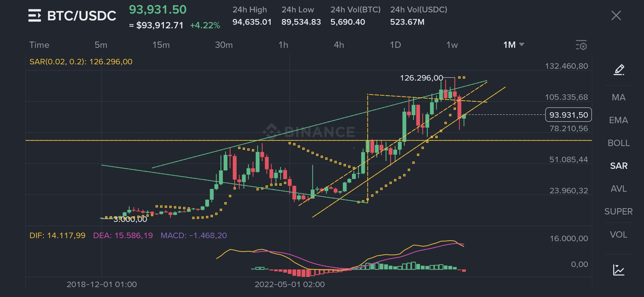
Task: Enable the BOLL indicator
Action: 619,143
